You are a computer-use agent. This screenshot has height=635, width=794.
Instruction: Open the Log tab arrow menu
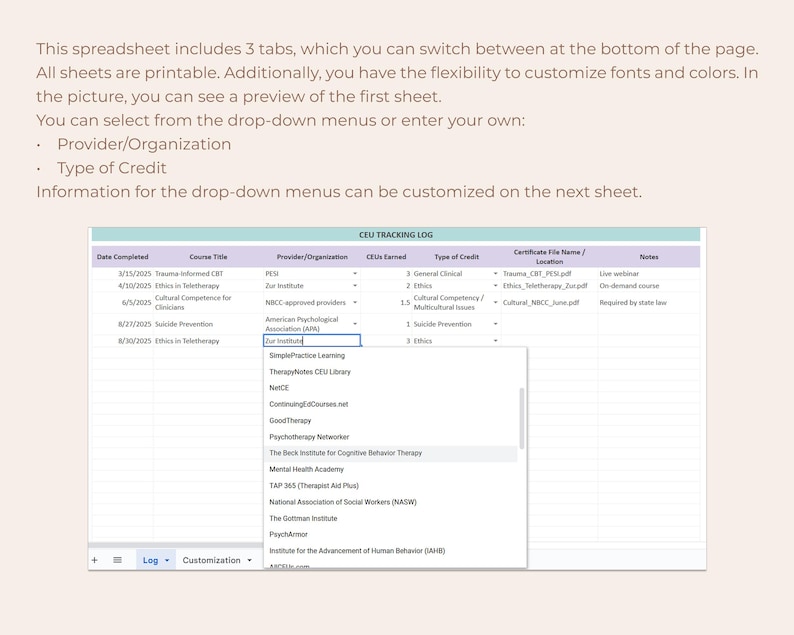tap(167, 561)
